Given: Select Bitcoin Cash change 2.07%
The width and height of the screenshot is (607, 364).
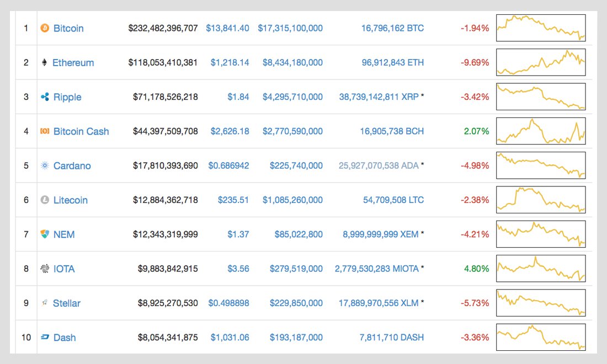Looking at the screenshot, I should click(x=477, y=131).
